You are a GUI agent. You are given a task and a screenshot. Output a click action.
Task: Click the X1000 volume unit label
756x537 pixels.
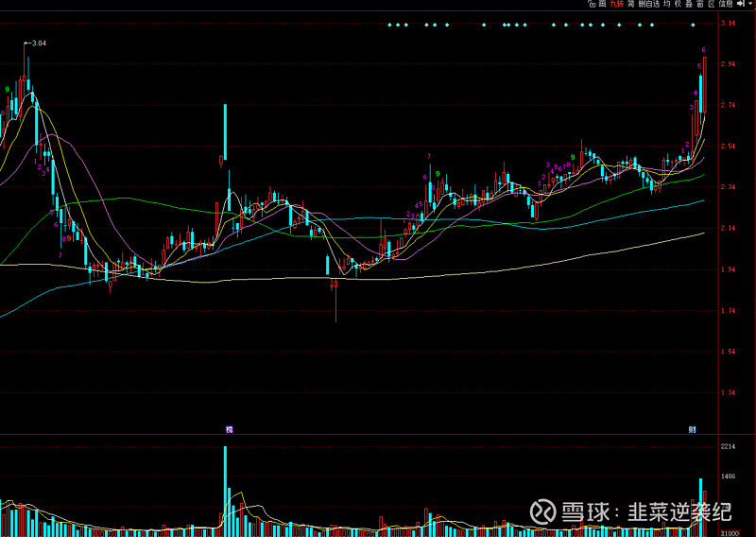[730, 533]
